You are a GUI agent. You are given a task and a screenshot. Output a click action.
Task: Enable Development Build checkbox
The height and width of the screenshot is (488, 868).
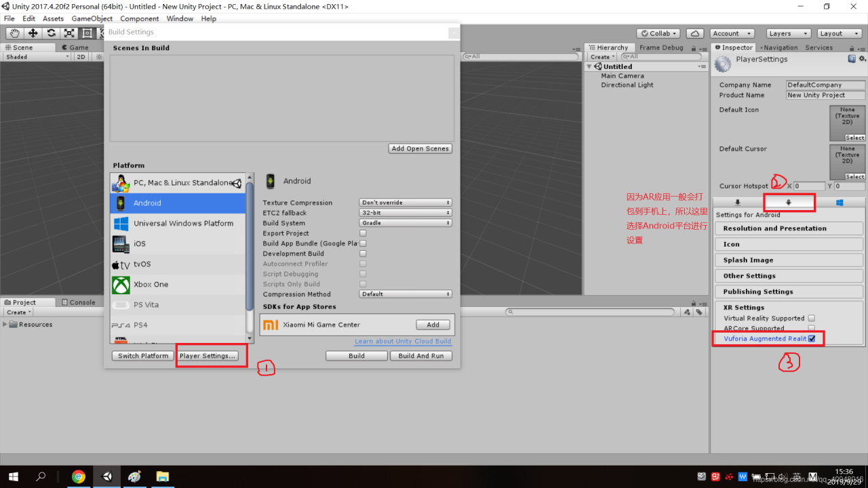point(363,253)
